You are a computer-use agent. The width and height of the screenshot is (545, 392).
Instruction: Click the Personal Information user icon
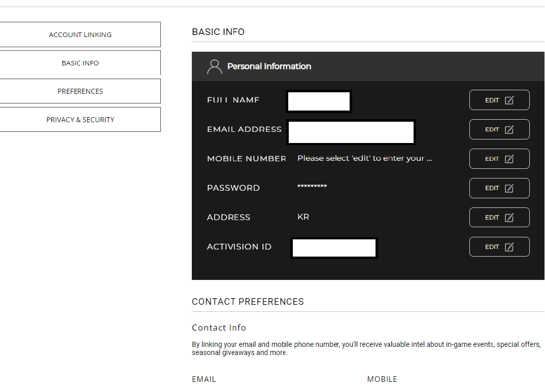click(x=215, y=66)
